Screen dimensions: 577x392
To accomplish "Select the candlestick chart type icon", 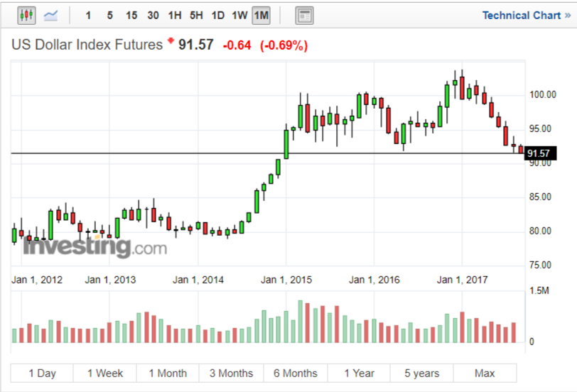I will pyautogui.click(x=26, y=15).
